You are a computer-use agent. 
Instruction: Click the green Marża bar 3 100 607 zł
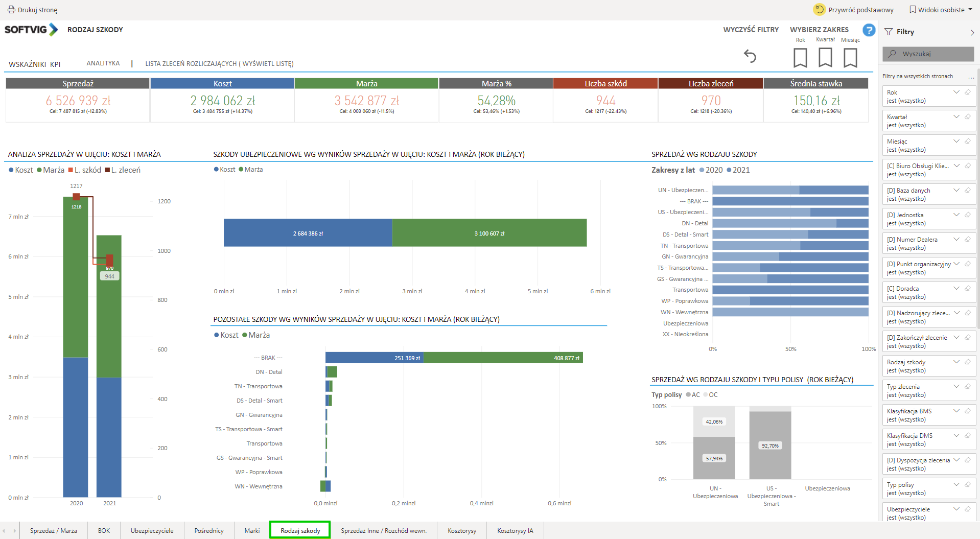coord(489,233)
